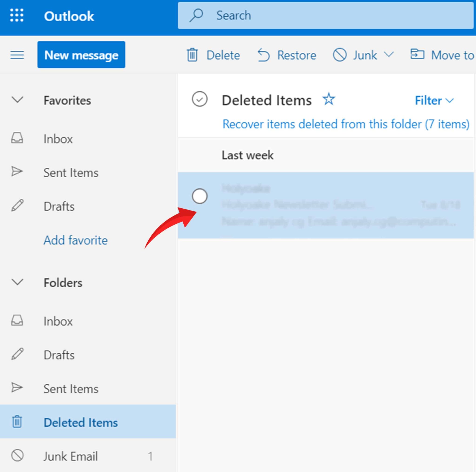The image size is (476, 472).
Task: Open Sent Items under Favorites
Action: [x=71, y=173]
